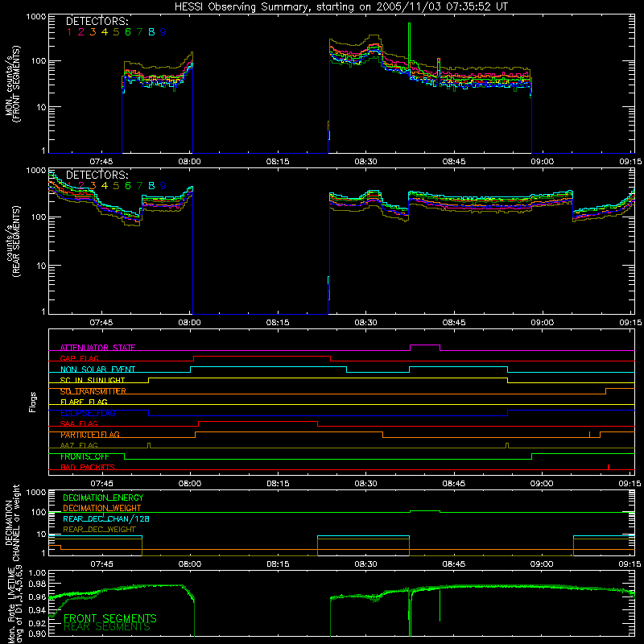Image resolution: width=644 pixels, height=644 pixels.
Task: Select the SC_TRANSMITTER flag label
Action: [93, 391]
